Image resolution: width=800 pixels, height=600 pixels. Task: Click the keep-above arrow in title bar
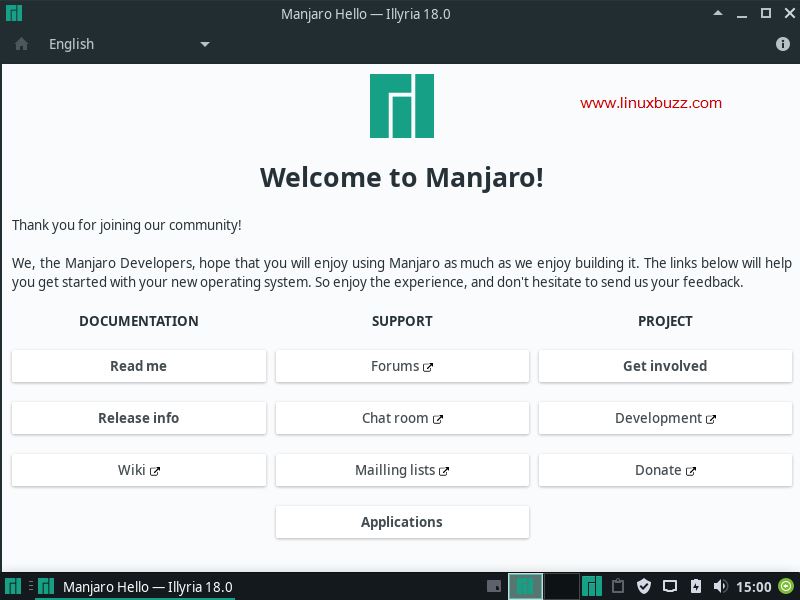[x=718, y=13]
